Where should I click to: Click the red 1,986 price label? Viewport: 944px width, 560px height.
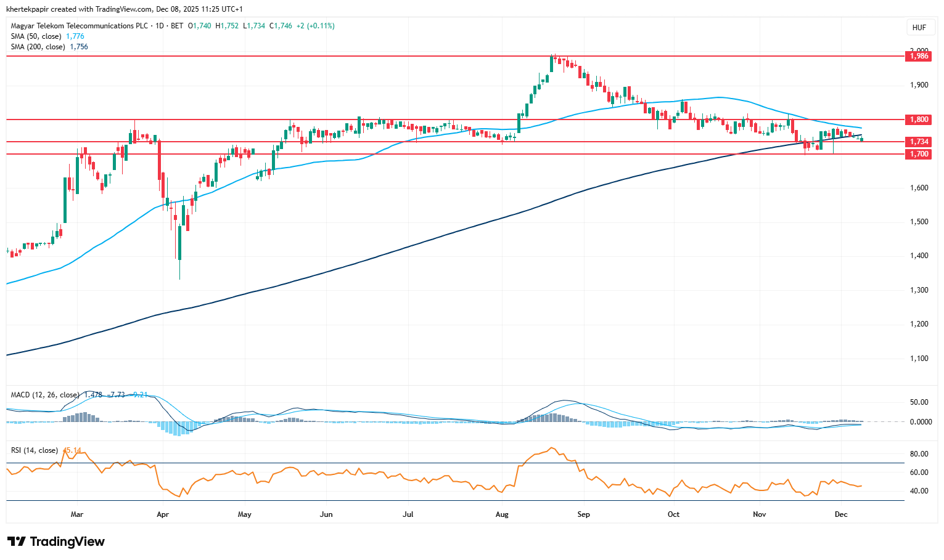[919, 56]
